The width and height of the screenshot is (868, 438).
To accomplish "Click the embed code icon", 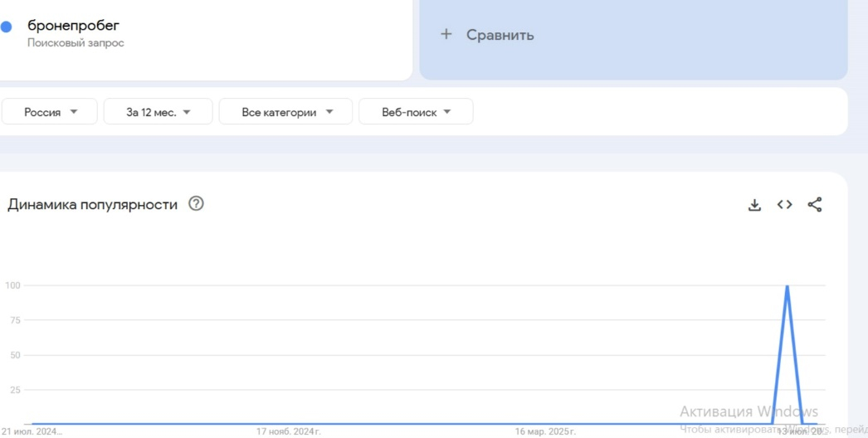I will [784, 205].
